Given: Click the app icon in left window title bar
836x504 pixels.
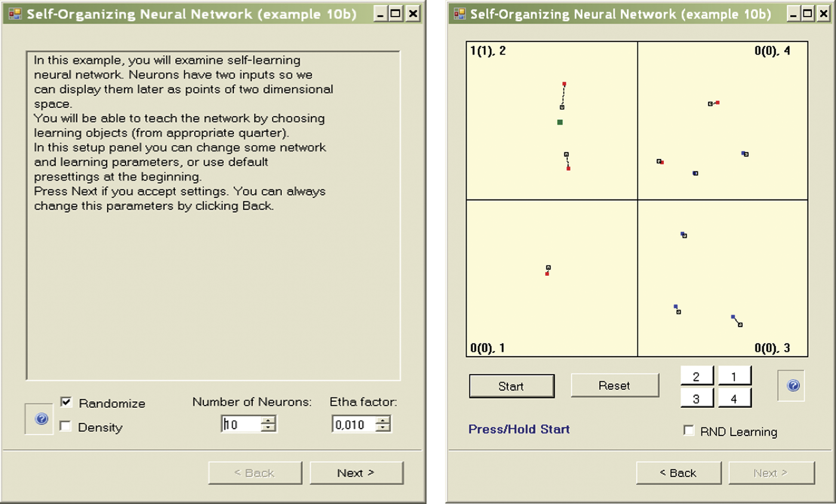Looking at the screenshot, I should pyautogui.click(x=15, y=14).
